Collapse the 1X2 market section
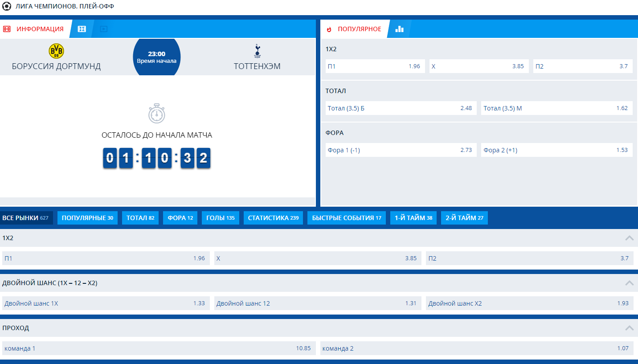The height and width of the screenshot is (364, 638). 630,238
